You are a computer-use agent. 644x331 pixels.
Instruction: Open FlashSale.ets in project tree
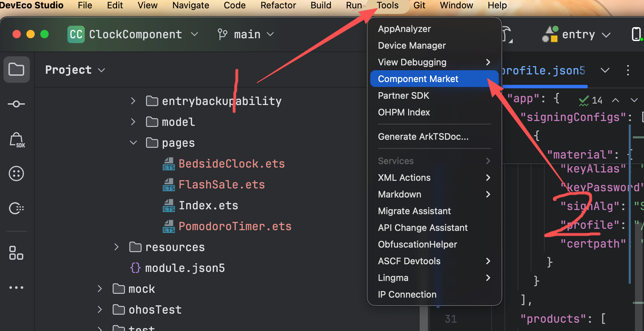click(x=222, y=185)
